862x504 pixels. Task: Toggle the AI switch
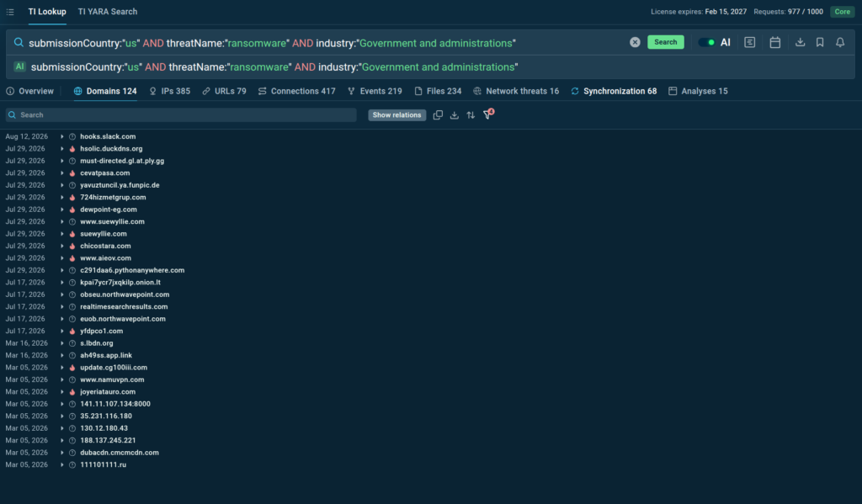coord(706,42)
